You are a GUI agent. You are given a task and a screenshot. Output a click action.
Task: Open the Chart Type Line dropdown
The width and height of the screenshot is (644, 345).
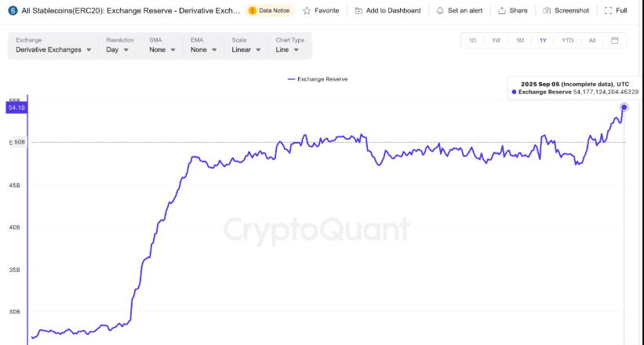[x=290, y=49]
